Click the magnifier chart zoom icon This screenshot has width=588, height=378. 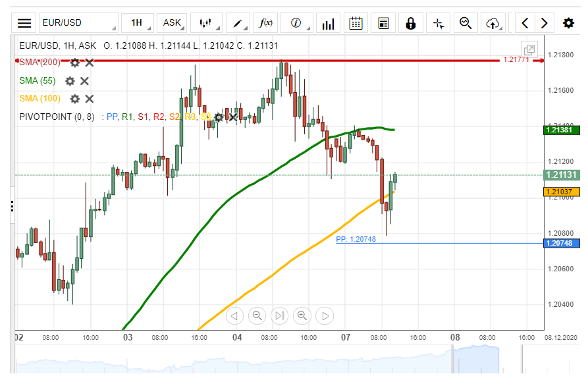[x=466, y=23]
